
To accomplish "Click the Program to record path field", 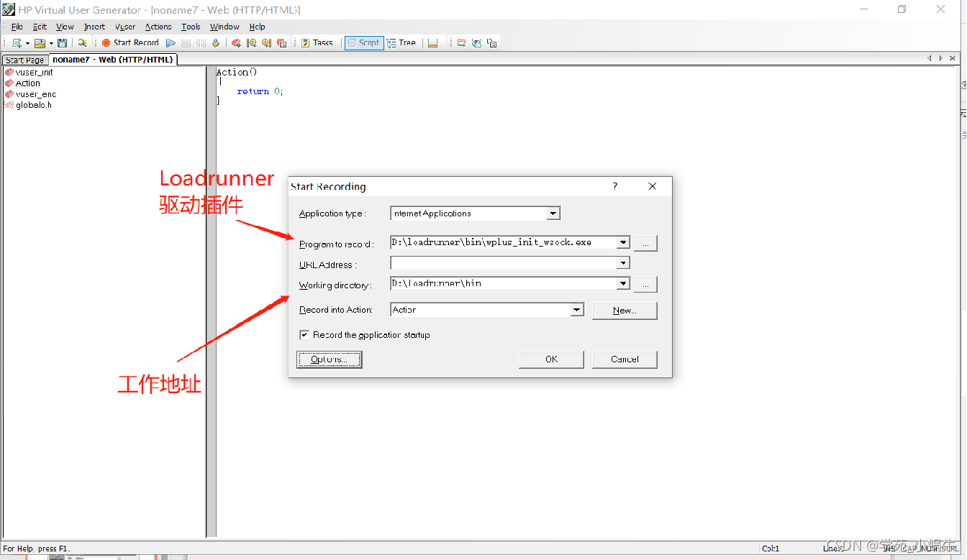I will click(504, 242).
